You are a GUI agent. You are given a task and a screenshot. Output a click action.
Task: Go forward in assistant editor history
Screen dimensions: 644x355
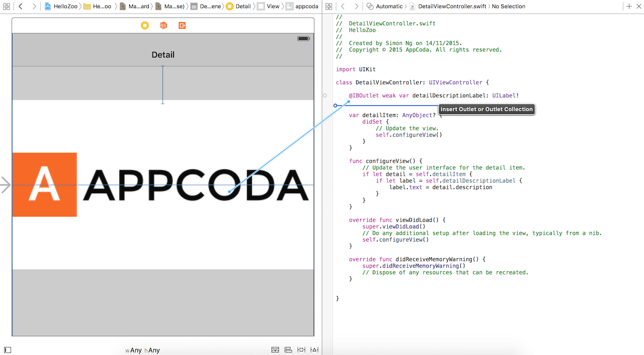[356, 7]
